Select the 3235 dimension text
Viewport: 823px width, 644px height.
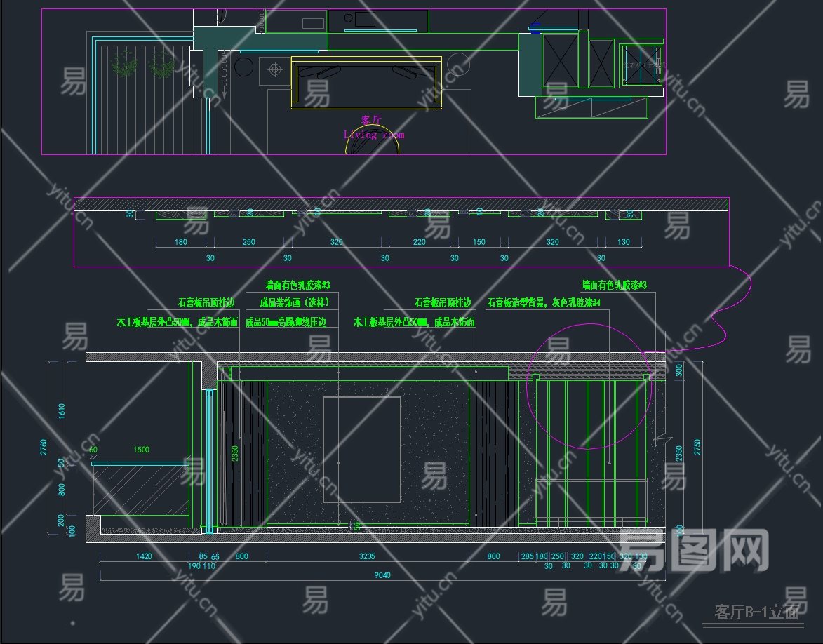[x=367, y=556]
